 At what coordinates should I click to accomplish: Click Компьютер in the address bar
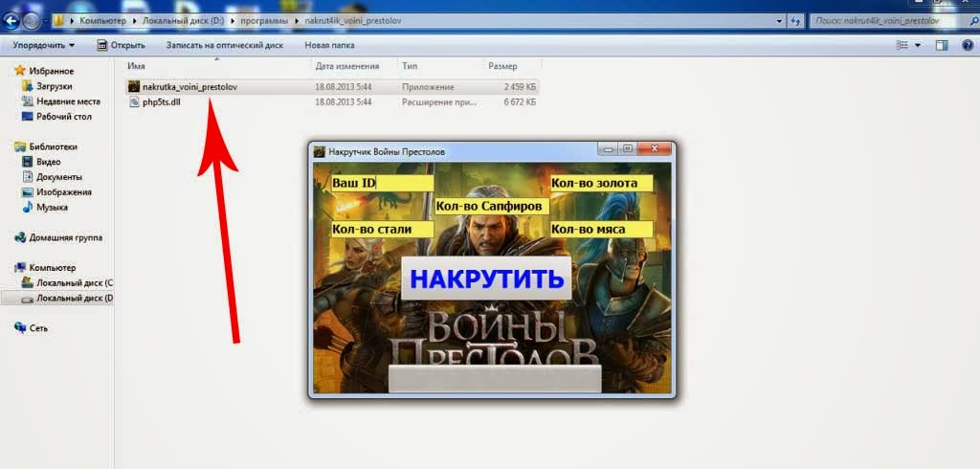[102, 21]
